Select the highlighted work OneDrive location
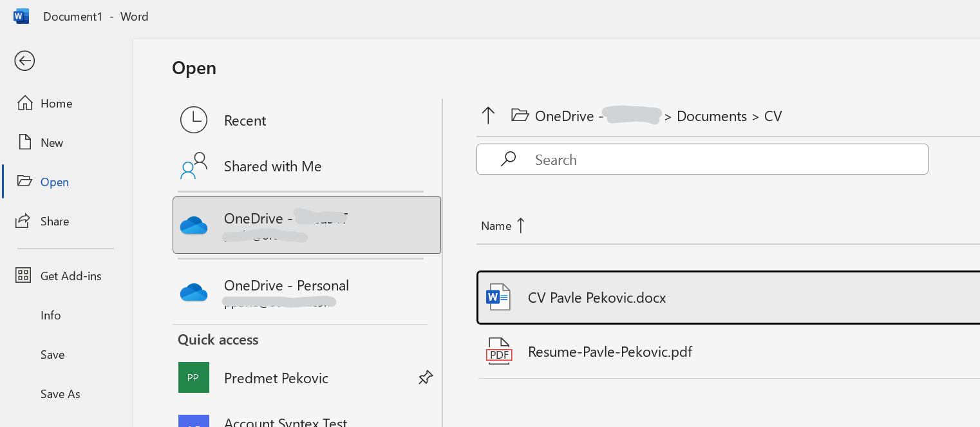The height and width of the screenshot is (427, 980). point(306,225)
